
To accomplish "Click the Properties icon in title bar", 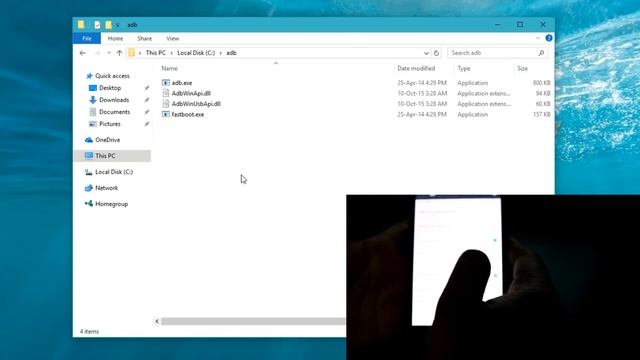I will click(97, 25).
